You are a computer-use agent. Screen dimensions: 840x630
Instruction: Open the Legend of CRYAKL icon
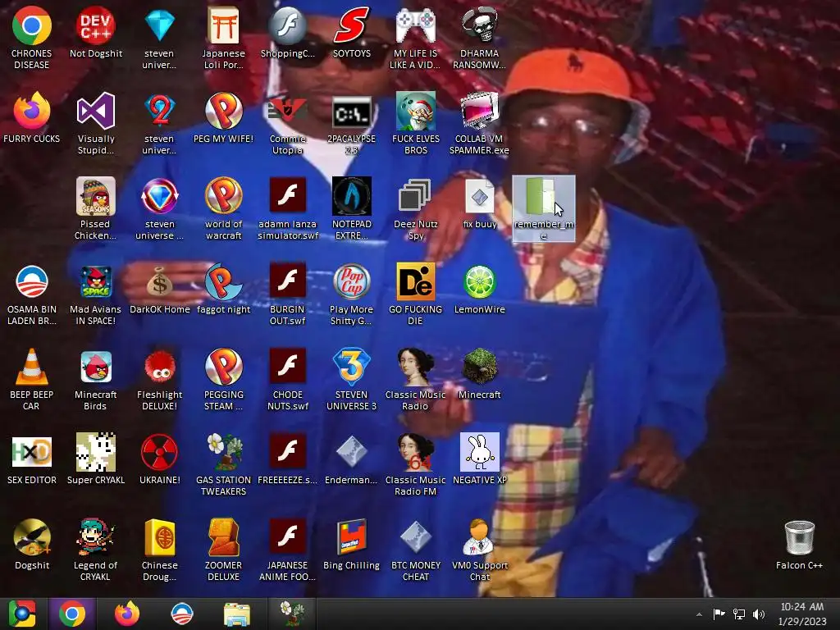[x=95, y=538]
